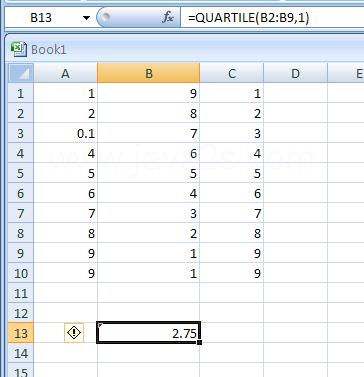Image resolution: width=364 pixels, height=377 pixels.
Task: Select row 13 header
Action: [x=21, y=333]
